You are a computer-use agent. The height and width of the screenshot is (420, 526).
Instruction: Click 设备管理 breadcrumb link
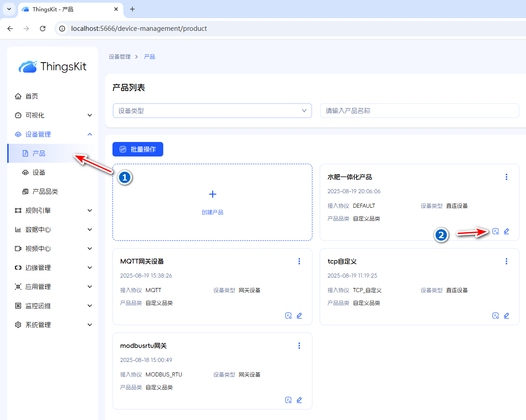[120, 57]
